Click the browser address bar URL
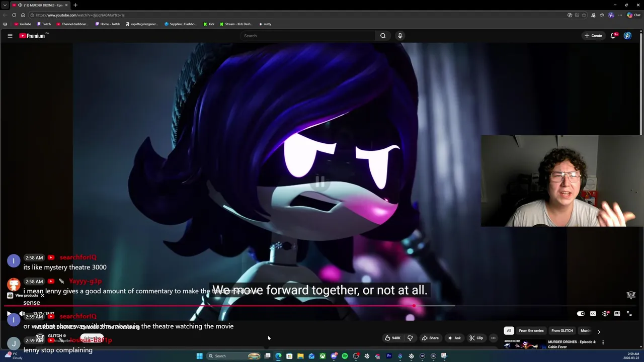This screenshot has width=644, height=362. tap(80, 15)
